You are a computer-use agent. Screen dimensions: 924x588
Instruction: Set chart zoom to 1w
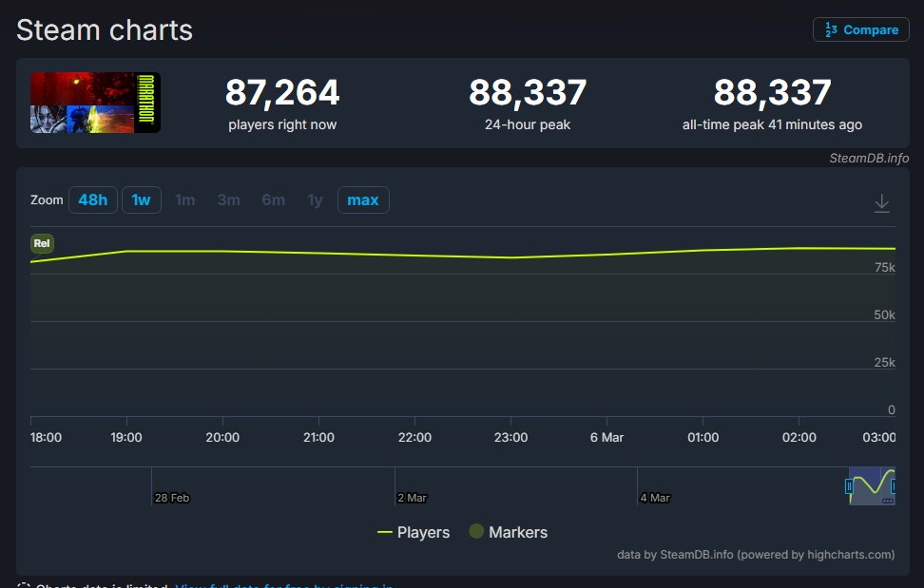(142, 200)
